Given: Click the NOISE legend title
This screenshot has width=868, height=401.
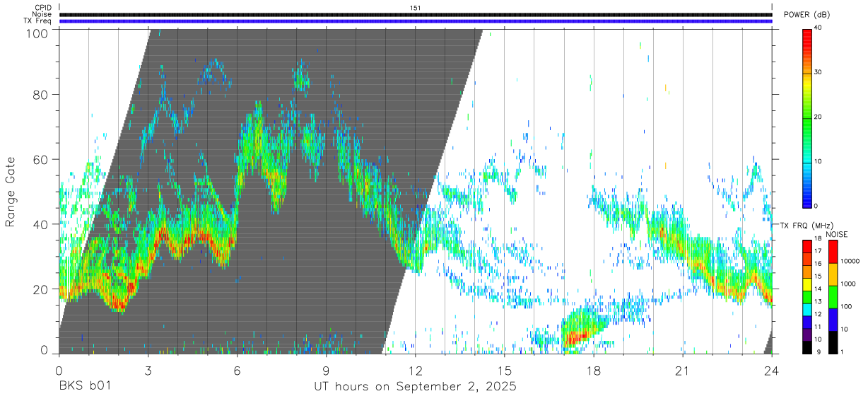Looking at the screenshot, I should (x=836, y=234).
